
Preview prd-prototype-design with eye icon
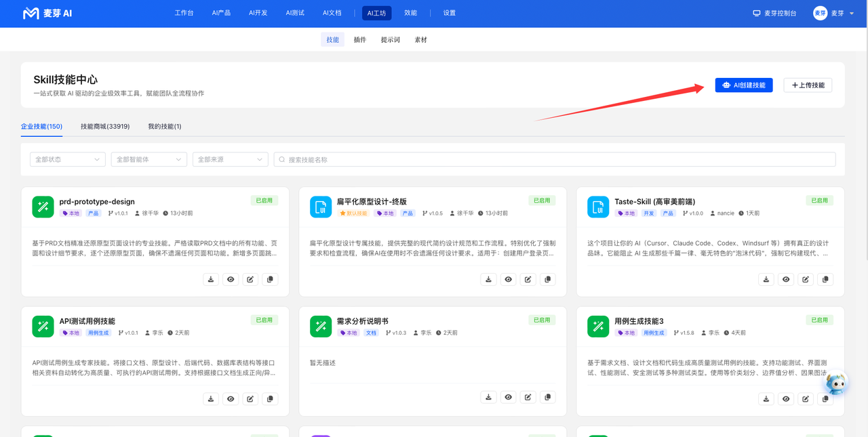(231, 279)
